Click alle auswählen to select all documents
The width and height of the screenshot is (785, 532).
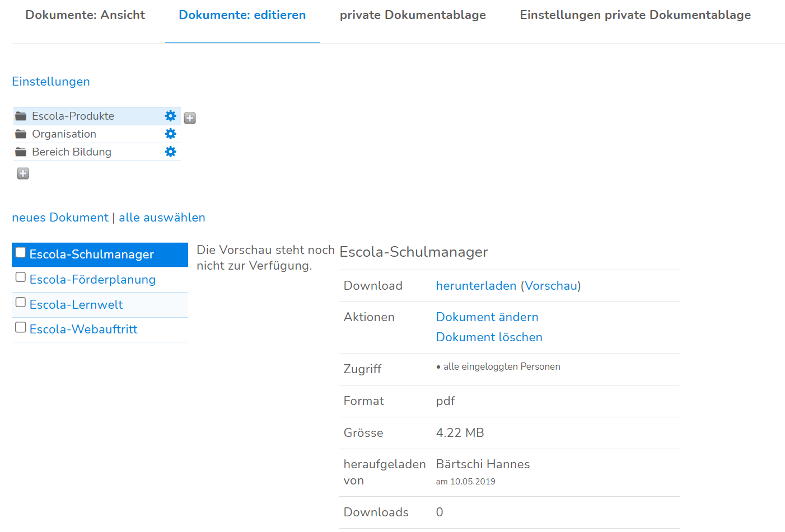(x=162, y=218)
